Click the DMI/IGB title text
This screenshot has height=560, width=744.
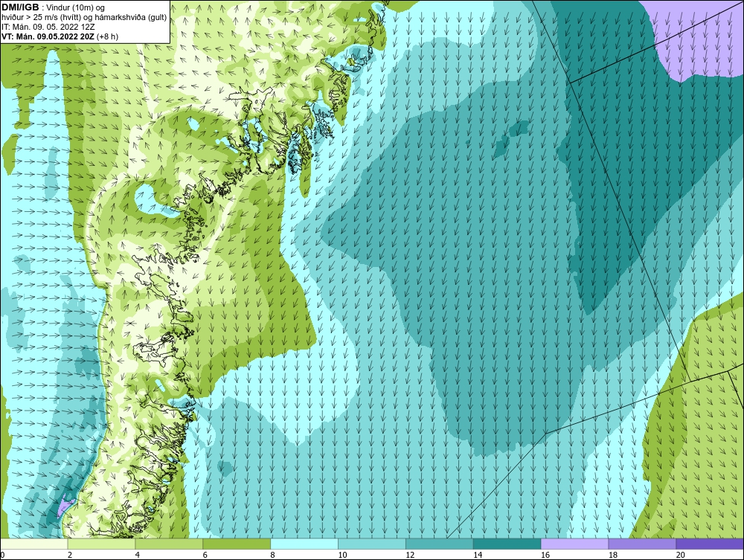coord(20,7)
